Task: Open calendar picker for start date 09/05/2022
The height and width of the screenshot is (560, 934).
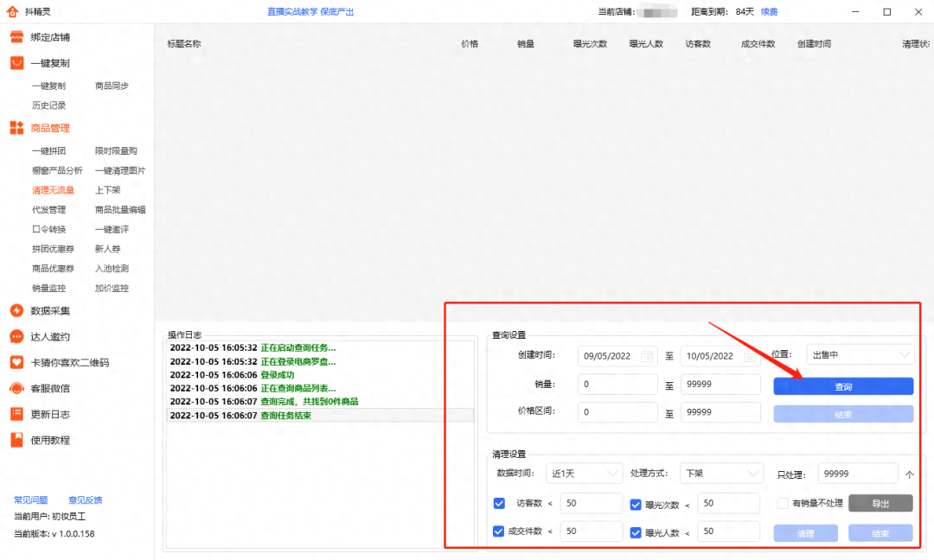Action: coord(646,356)
